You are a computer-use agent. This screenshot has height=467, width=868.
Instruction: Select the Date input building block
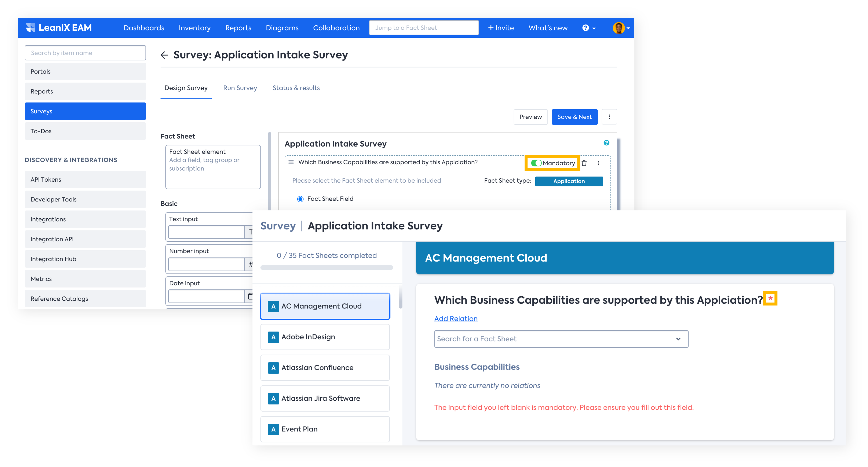coord(209,291)
